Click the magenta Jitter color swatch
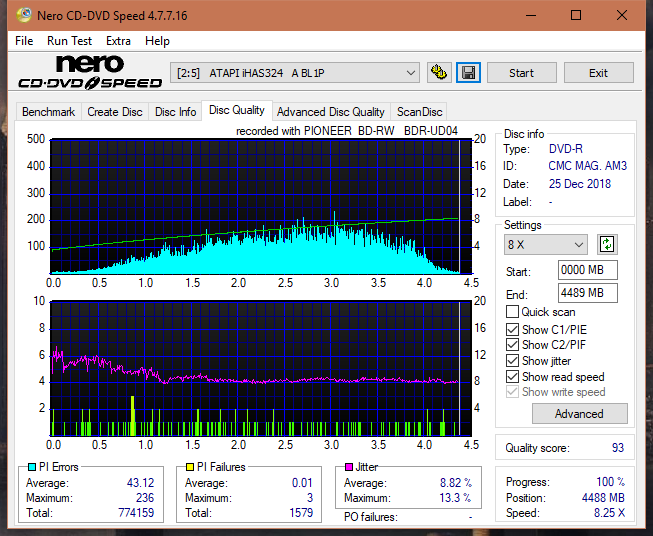Image resolution: width=653 pixels, height=536 pixels. tap(349, 467)
